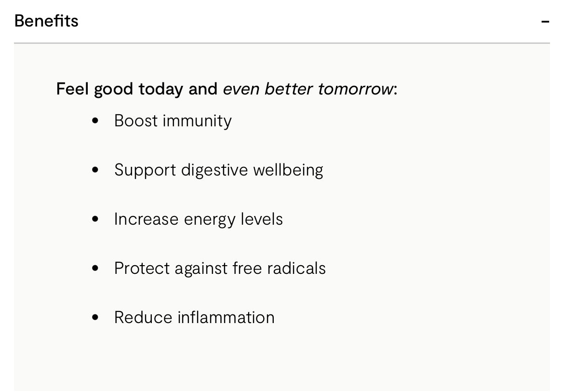Select the Support digestive wellbeing item

218,170
